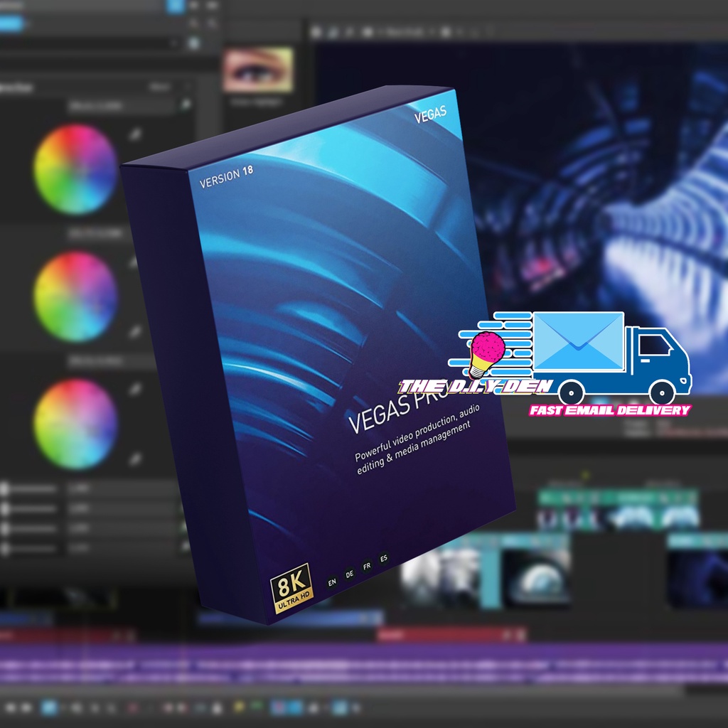Click the yellow icon in the bottom toolbar
Screen dimensions: 728x728
[240, 707]
